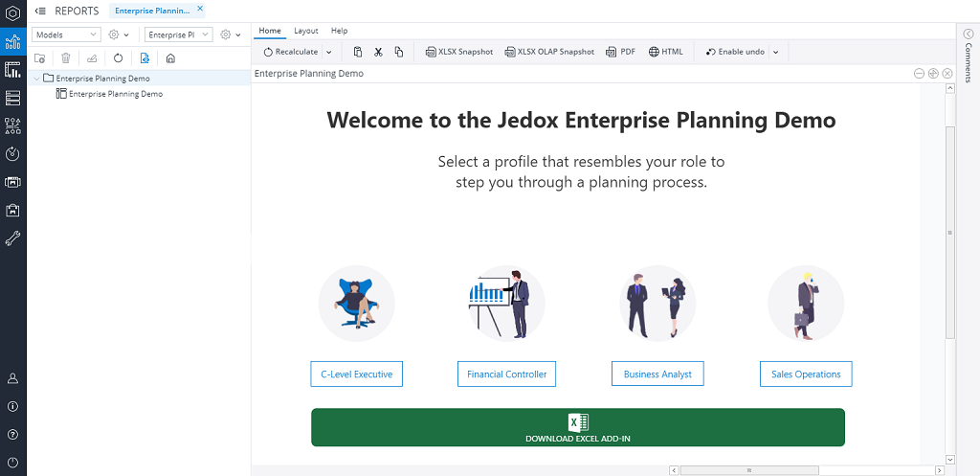Open the wrench administration icon in sidebar
Viewport: 980px width, 476px height.
pyautogui.click(x=12, y=238)
